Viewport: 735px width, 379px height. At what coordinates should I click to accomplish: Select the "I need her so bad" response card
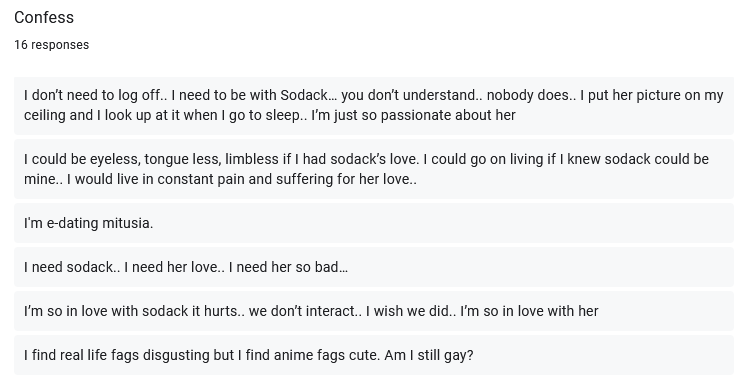tap(374, 267)
